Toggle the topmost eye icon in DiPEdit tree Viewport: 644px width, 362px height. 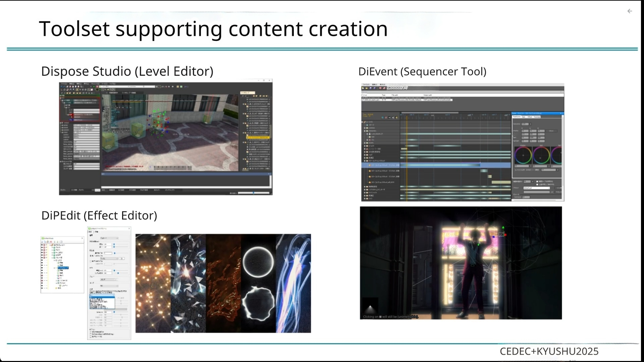coord(42,245)
